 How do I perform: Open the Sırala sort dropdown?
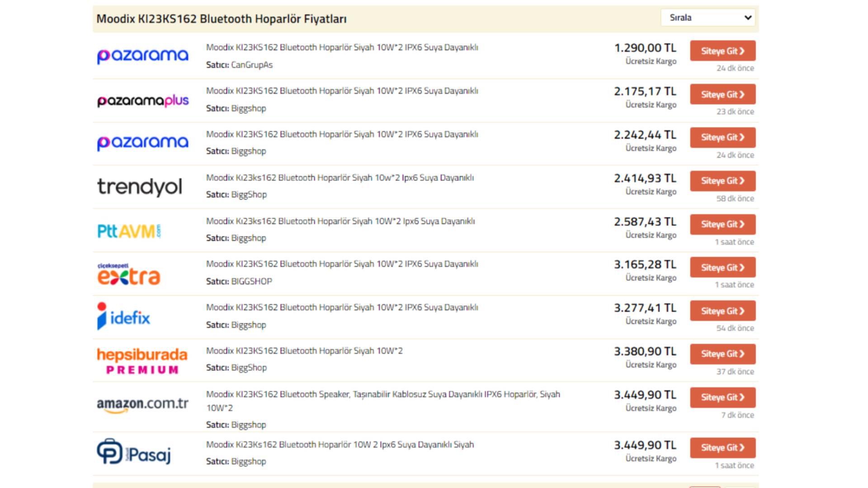[x=708, y=18]
